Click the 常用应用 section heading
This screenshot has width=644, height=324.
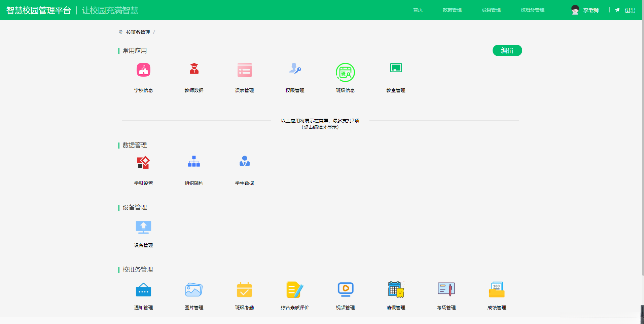tap(135, 51)
